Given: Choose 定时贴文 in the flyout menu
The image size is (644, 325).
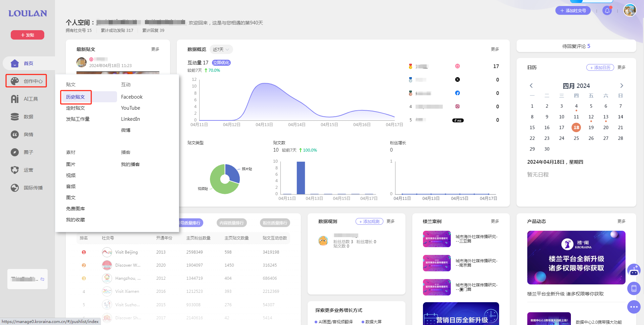Looking at the screenshot, I should [x=75, y=108].
